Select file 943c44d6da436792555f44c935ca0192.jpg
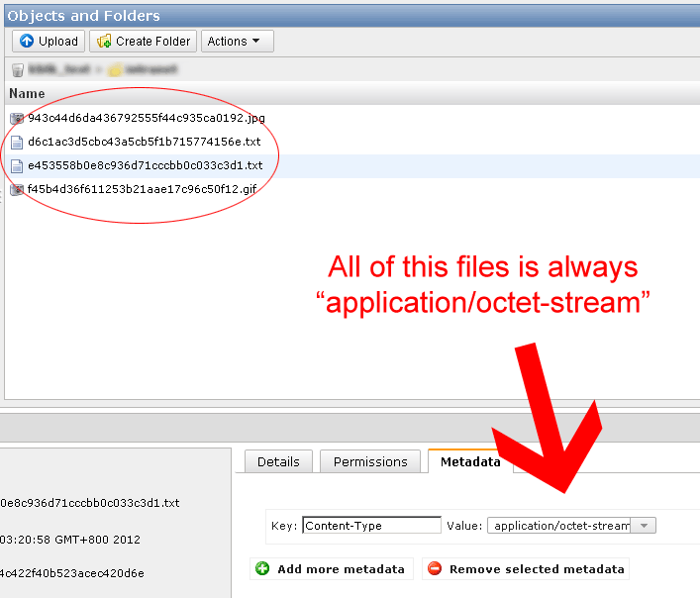 tap(146, 118)
